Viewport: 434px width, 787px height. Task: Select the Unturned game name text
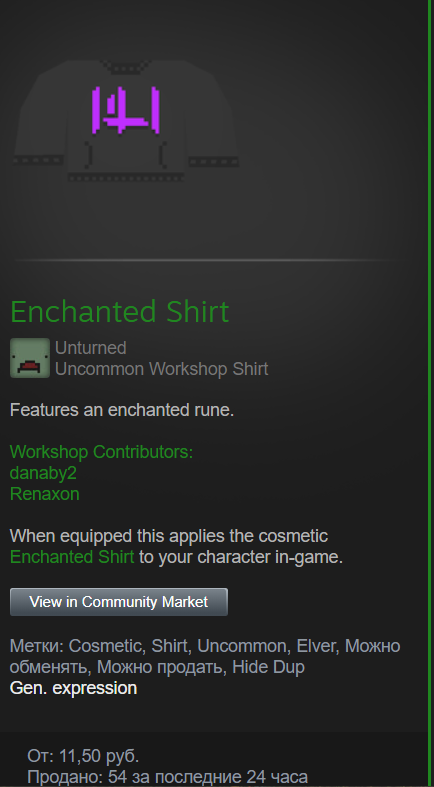click(x=90, y=347)
